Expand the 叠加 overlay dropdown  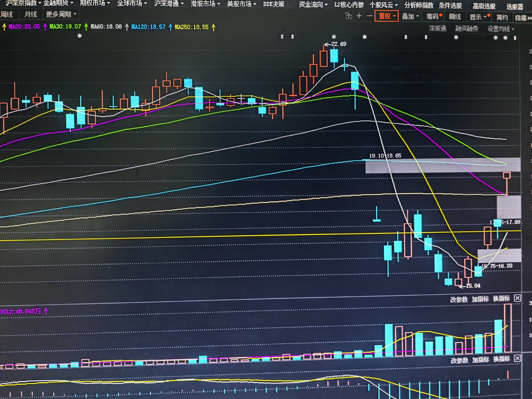[x=410, y=17]
